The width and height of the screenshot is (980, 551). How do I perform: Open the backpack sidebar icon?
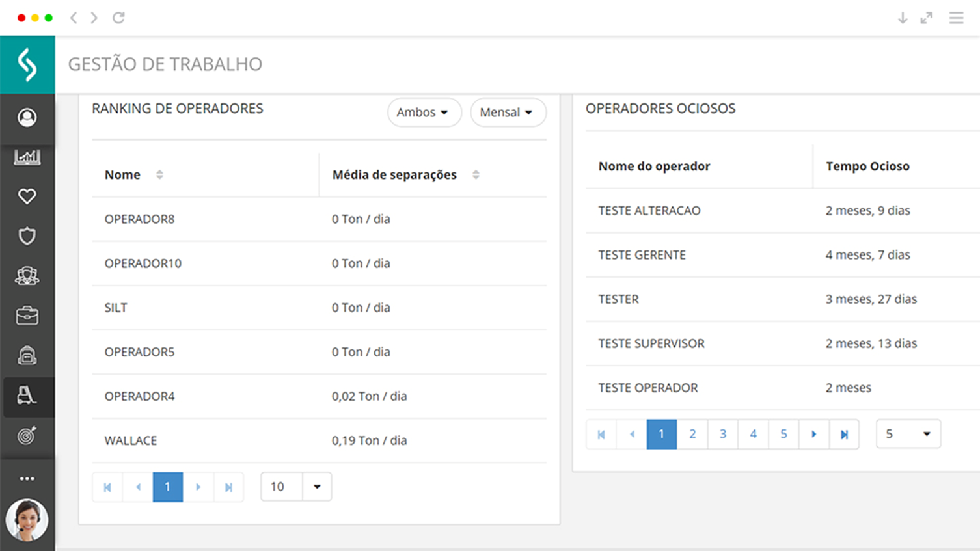(x=27, y=355)
